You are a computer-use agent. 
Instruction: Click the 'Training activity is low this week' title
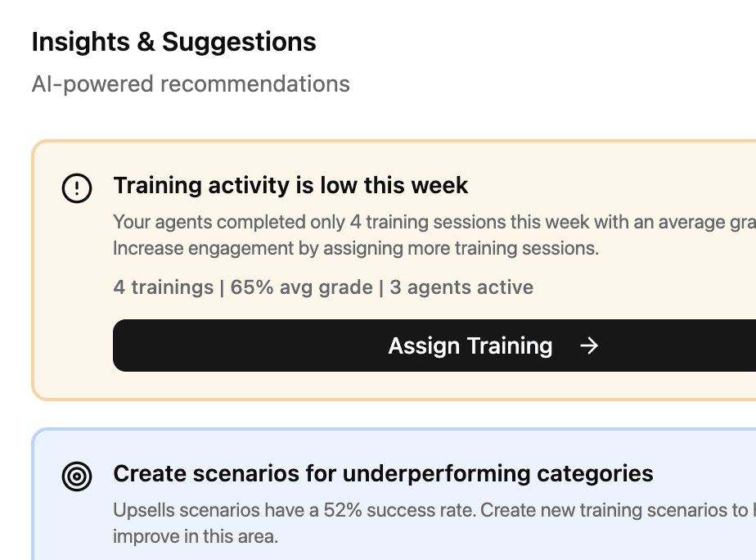[x=290, y=186]
